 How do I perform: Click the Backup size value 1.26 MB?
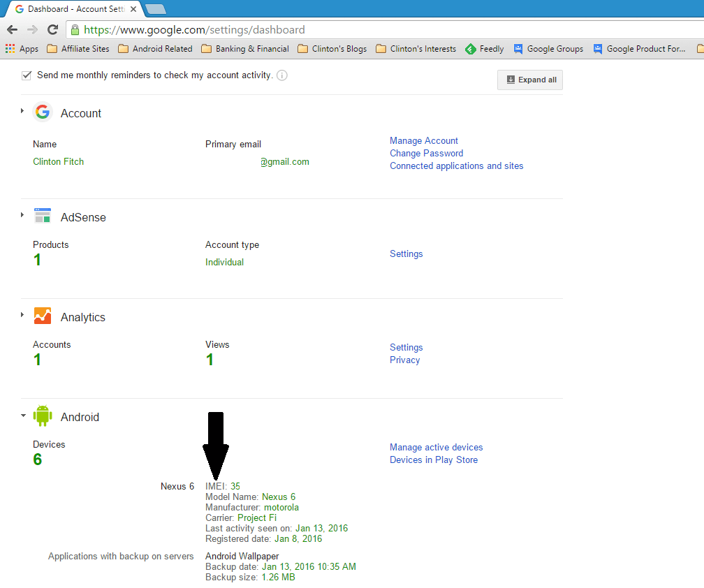(x=279, y=578)
